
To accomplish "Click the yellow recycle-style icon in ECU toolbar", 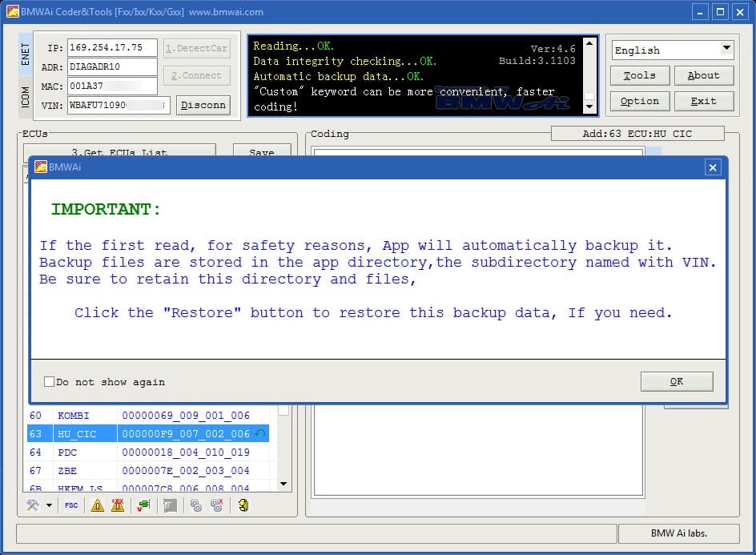I will tap(243, 505).
